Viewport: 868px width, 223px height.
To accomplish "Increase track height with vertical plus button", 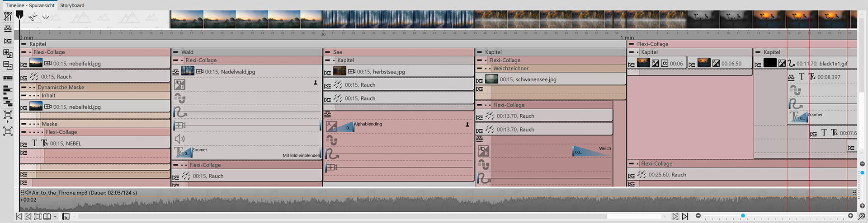I will coord(862,206).
